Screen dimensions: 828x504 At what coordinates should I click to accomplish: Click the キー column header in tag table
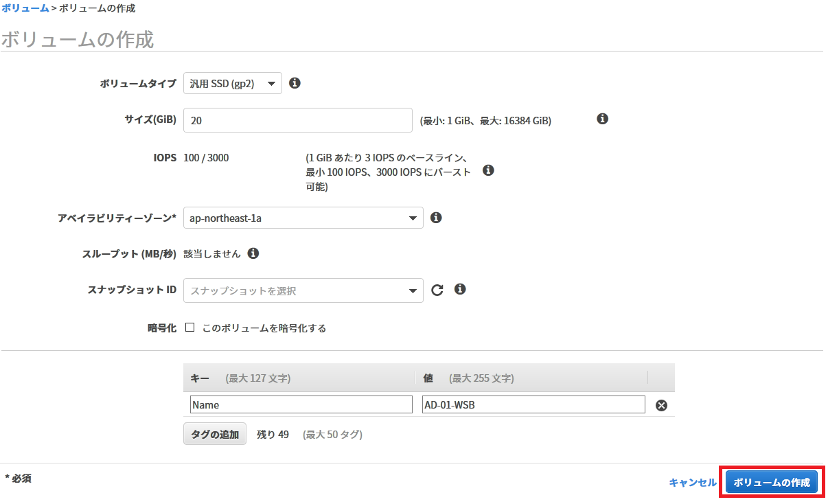point(200,378)
